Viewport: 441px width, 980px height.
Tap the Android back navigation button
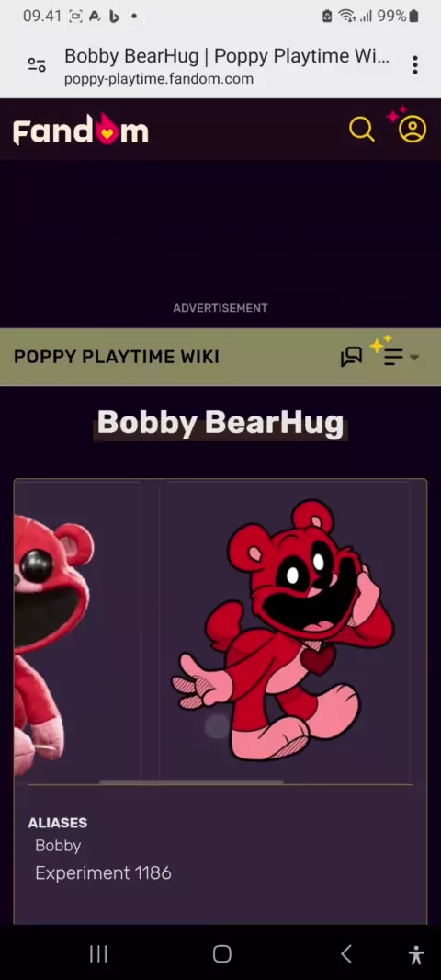[346, 953]
